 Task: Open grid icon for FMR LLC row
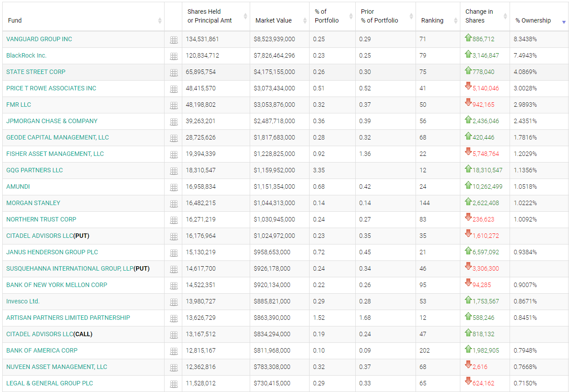tap(173, 105)
